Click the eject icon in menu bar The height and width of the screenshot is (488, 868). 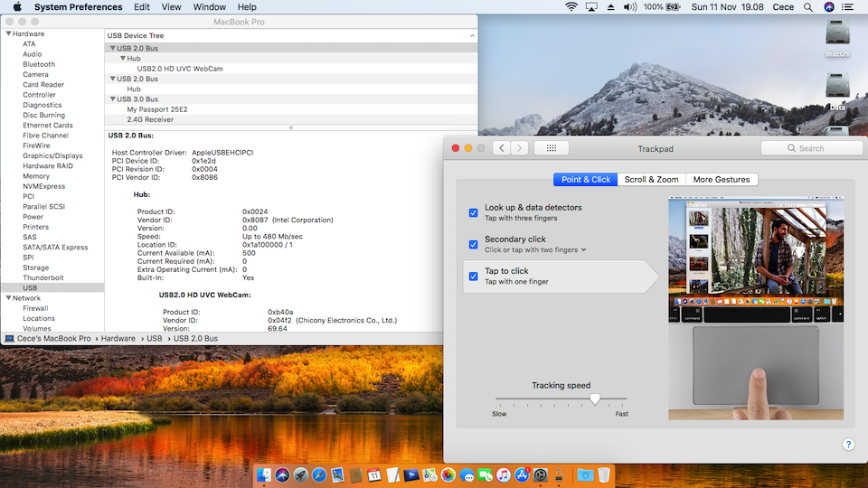tap(610, 6)
